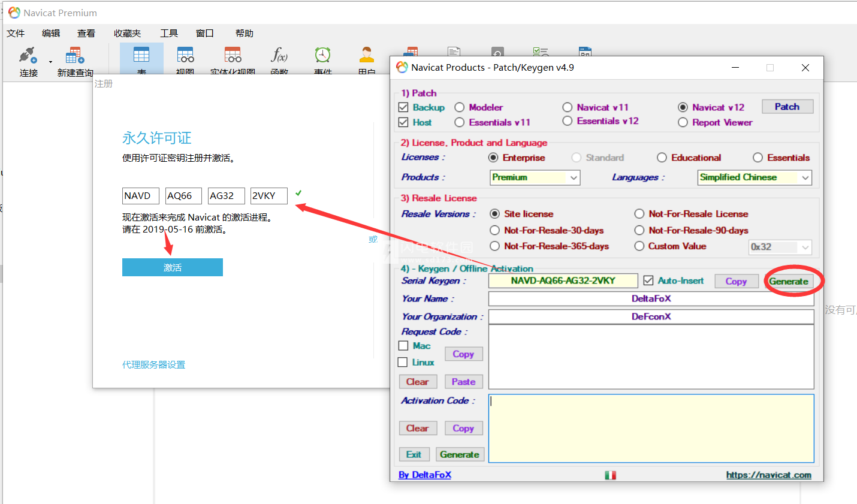Click the Serial Keygen field
857x504 pixels.
[x=563, y=280]
